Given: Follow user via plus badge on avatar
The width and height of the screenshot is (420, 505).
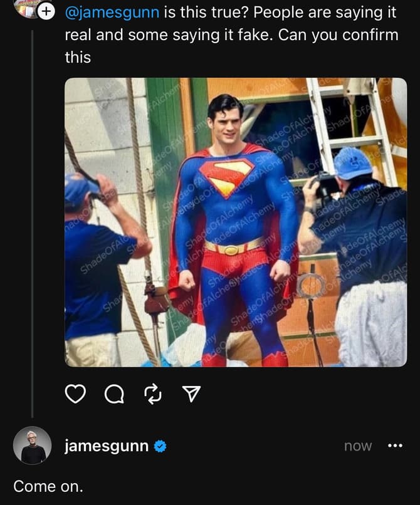Looking at the screenshot, I should [46, 11].
